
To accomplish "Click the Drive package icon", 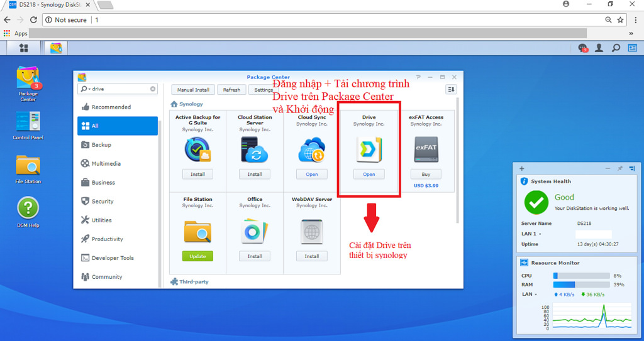I will (369, 149).
